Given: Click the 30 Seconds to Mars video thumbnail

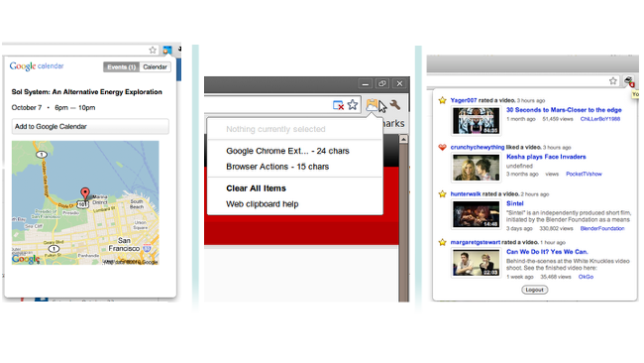Looking at the screenshot, I should coord(476,120).
